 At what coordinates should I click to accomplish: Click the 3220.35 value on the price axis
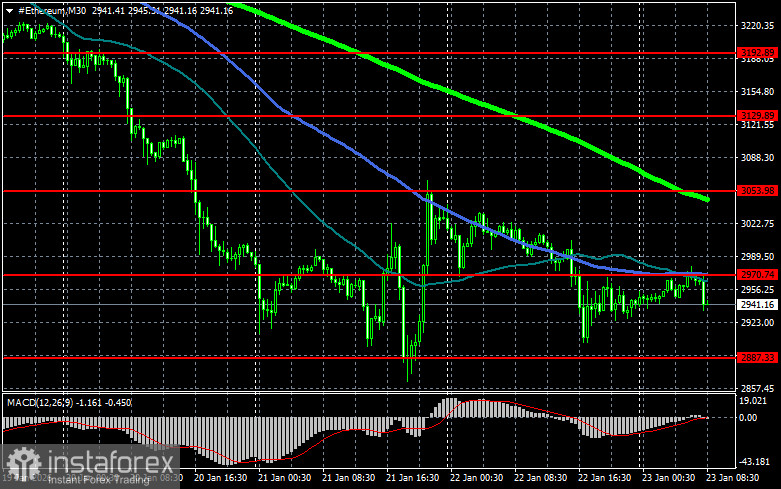coord(758,25)
